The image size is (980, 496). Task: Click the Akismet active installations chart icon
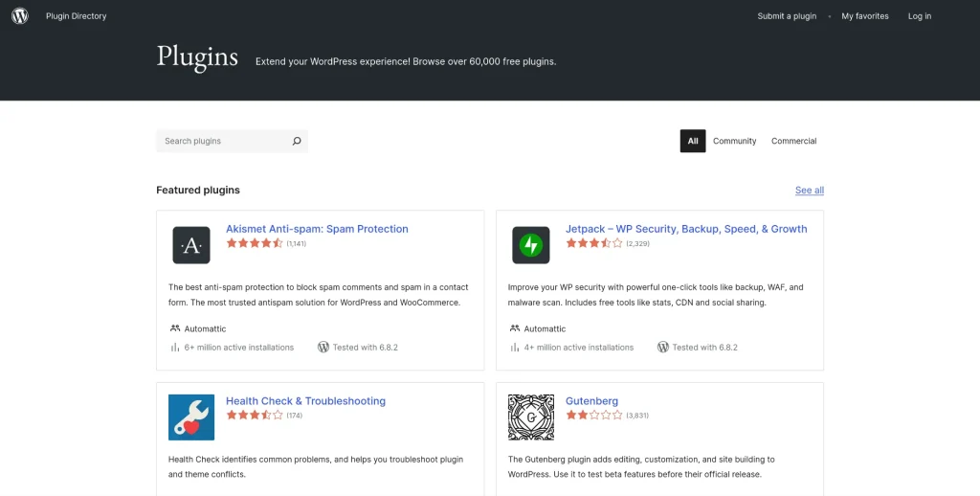coord(175,348)
